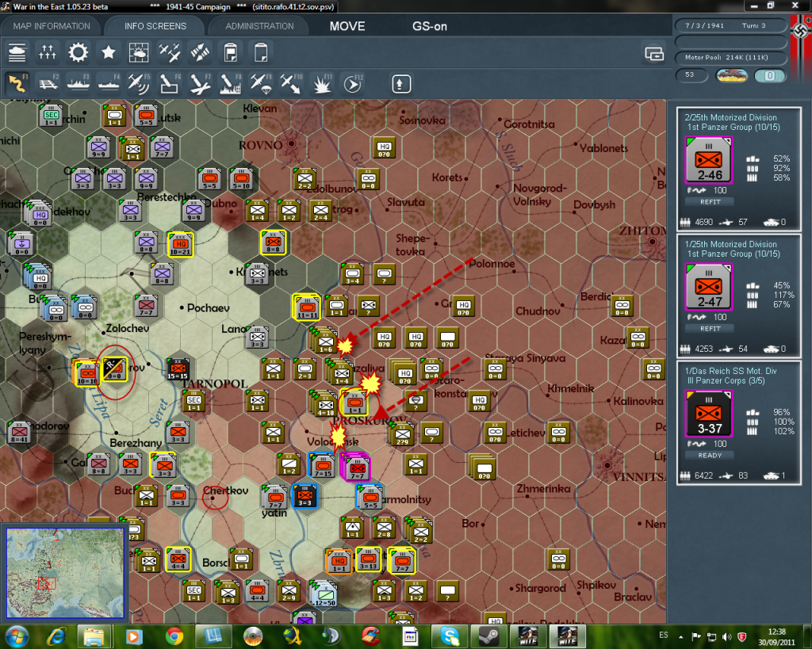Open the air doctrine planes icon

point(170,52)
